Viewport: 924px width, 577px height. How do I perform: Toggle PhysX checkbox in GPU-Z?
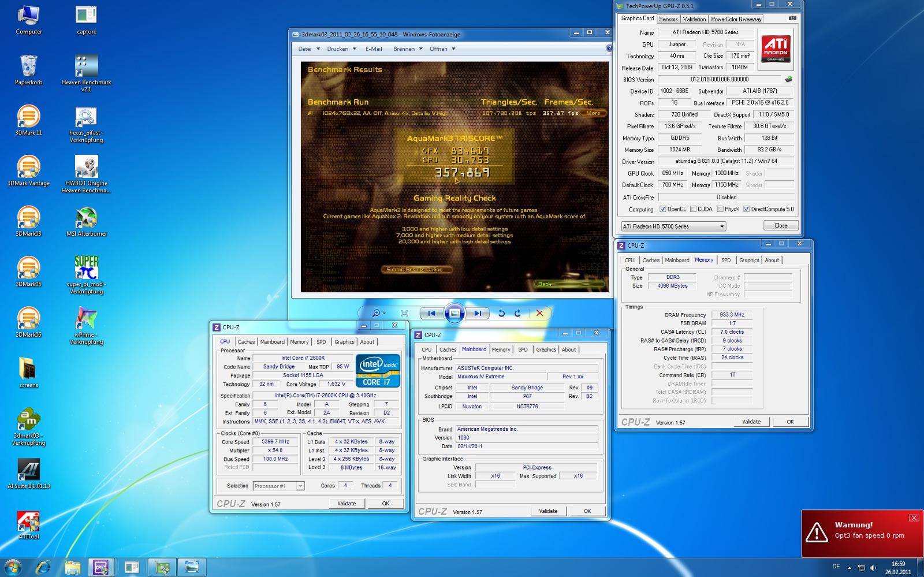tap(720, 209)
